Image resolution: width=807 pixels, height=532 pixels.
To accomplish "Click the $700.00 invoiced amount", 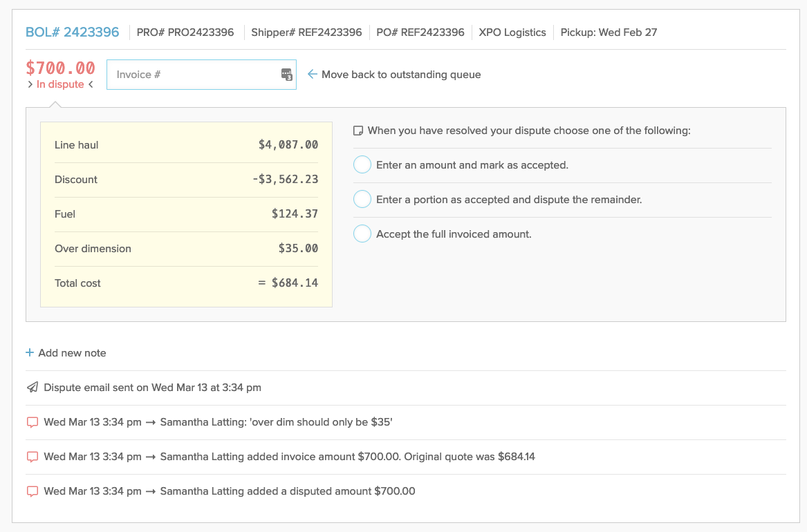I will (60, 68).
